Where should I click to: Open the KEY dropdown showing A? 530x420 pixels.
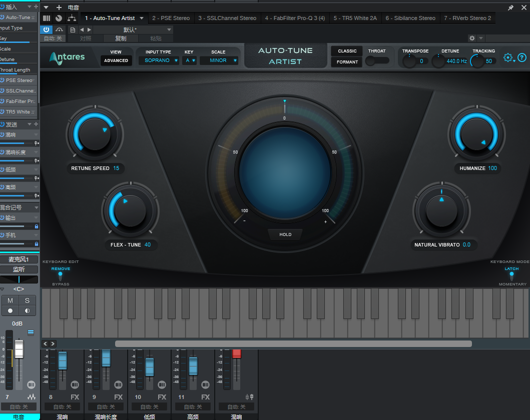189,60
